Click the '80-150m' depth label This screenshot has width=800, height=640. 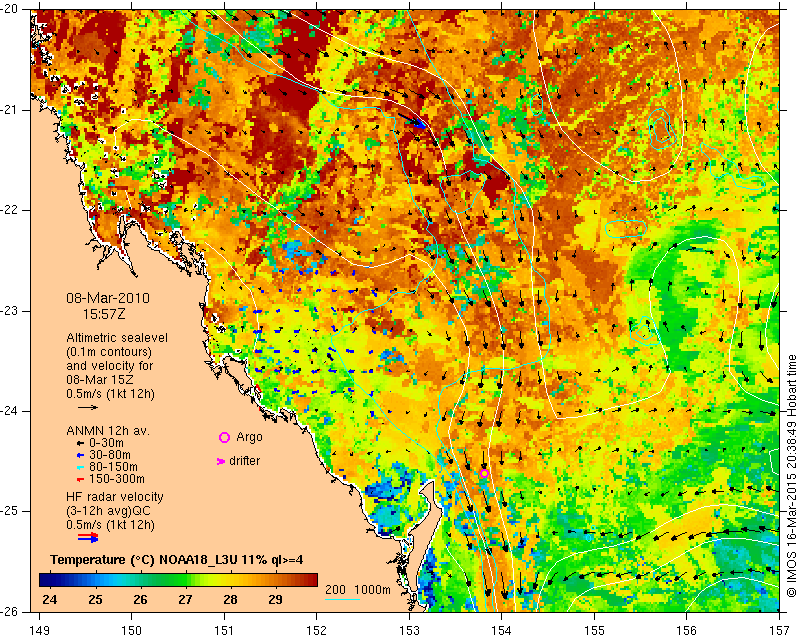(x=113, y=466)
